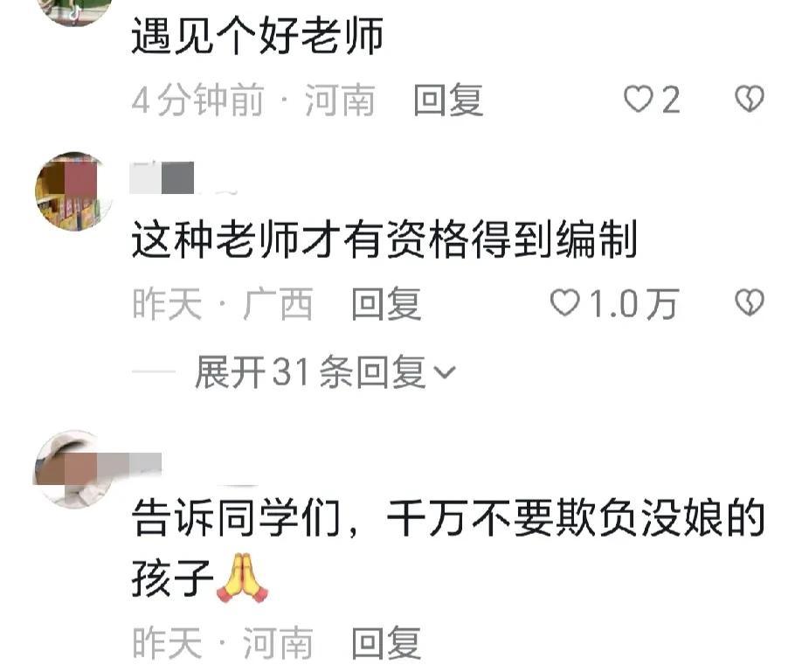This screenshot has height=672, width=809.
Task: Reply to the 这种老师才有资格得到编制 comment
Action: (x=386, y=303)
